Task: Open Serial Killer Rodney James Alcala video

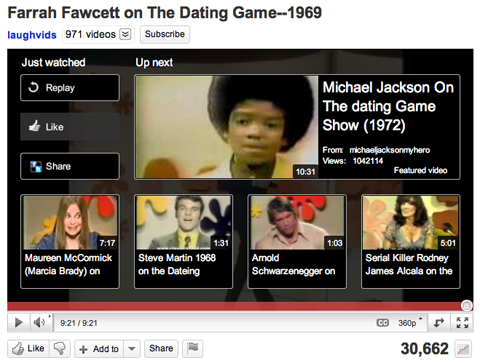Action: click(x=411, y=241)
